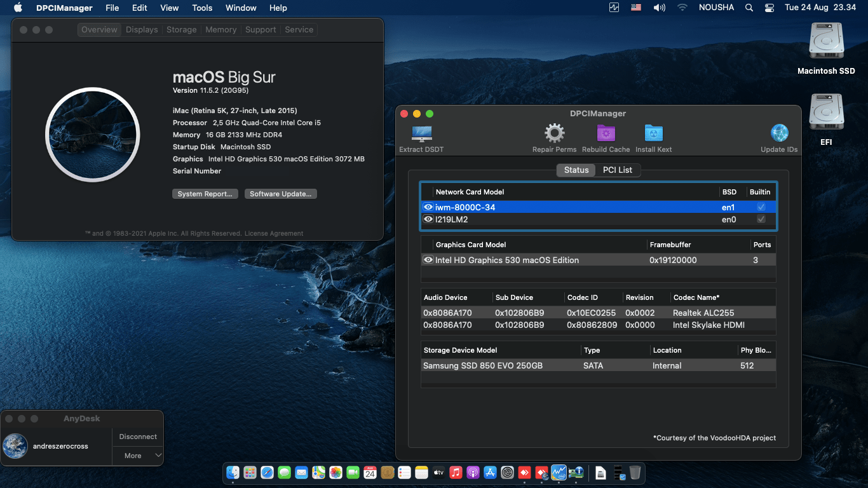Image resolution: width=868 pixels, height=488 pixels.
Task: Click Intel Power Gadget dock icon
Action: [559, 473]
